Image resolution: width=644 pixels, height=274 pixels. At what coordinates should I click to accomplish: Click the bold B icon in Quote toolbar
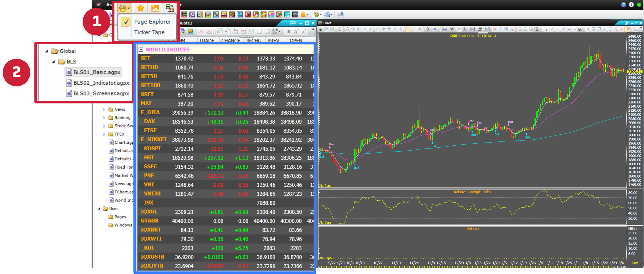pyautogui.click(x=289, y=32)
